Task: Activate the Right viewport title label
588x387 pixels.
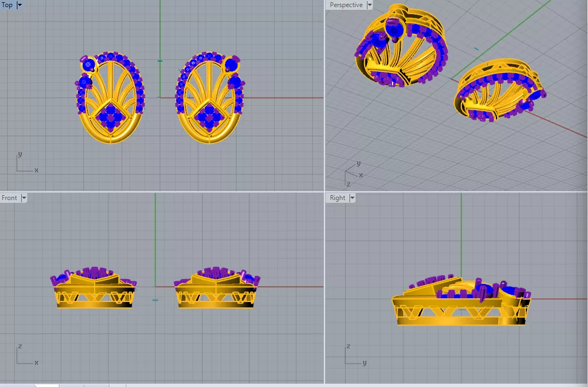Action: click(338, 198)
